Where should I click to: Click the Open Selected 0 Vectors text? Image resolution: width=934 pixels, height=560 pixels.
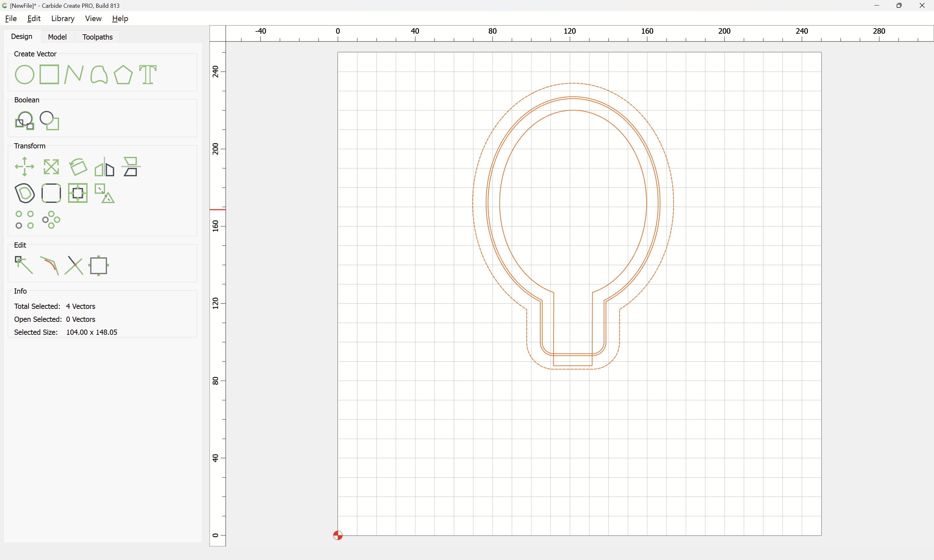point(55,319)
